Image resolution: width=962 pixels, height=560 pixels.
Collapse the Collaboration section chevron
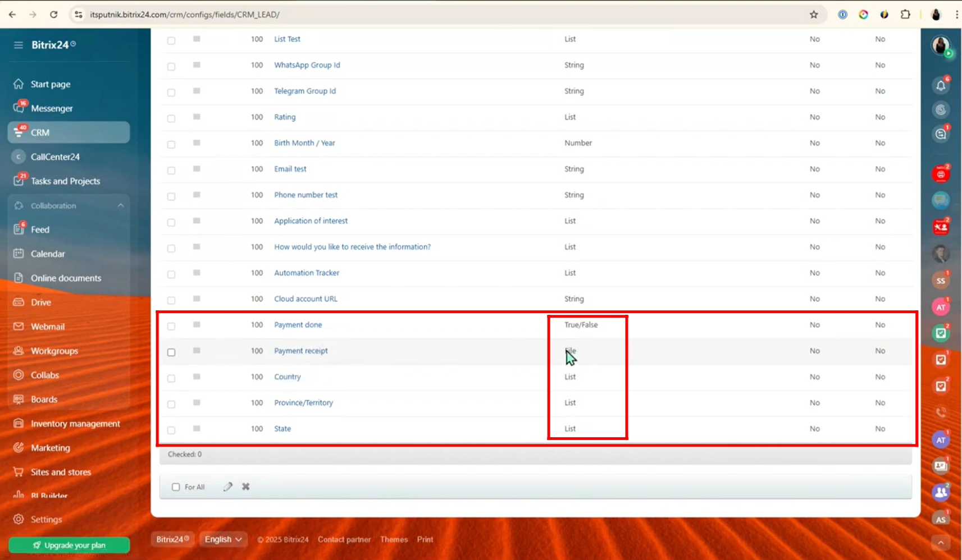click(120, 205)
